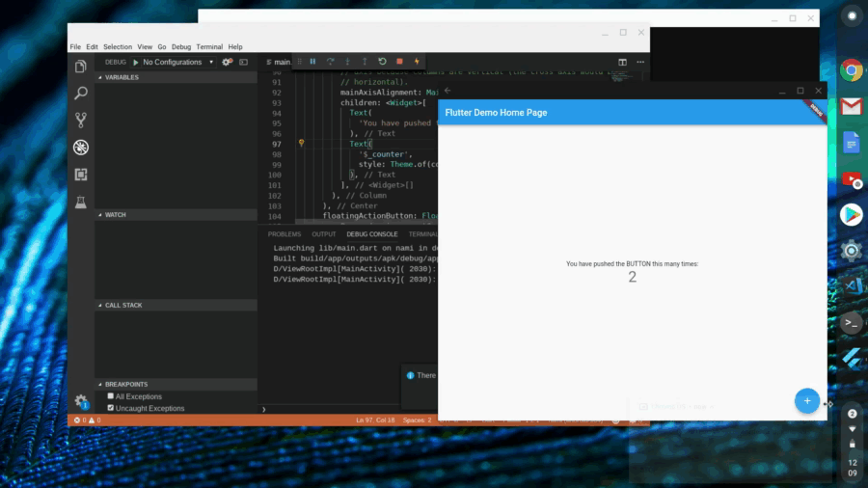Launch Chrome from the shelf
The width and height of the screenshot is (868, 488).
click(851, 69)
